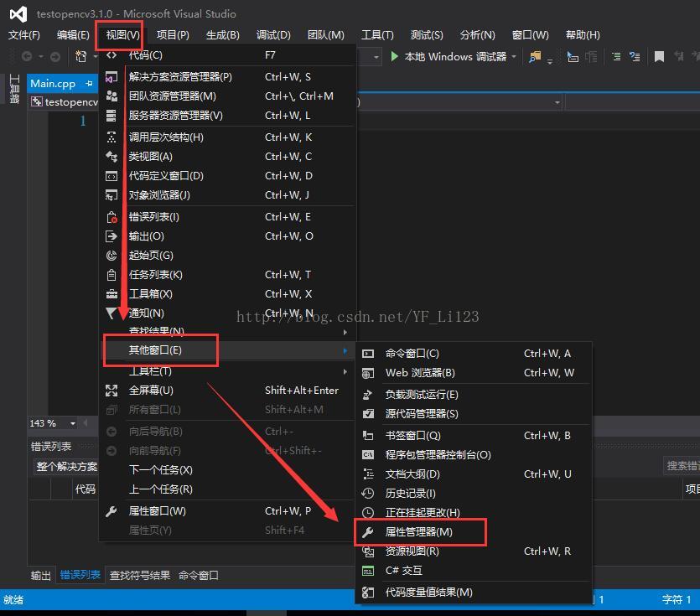
Task: Open the 143 % zoom dropdown
Action: click(x=72, y=423)
